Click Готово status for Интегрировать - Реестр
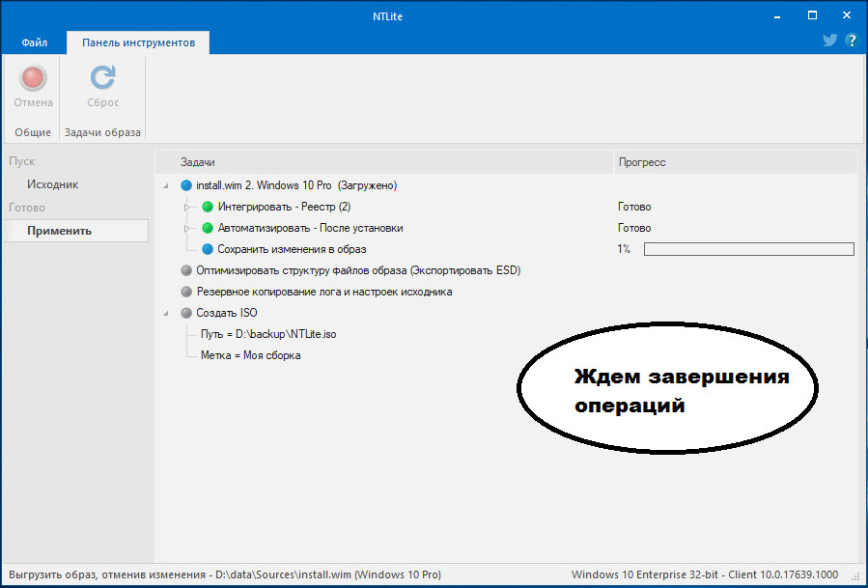This screenshot has height=588, width=868. pyautogui.click(x=634, y=207)
